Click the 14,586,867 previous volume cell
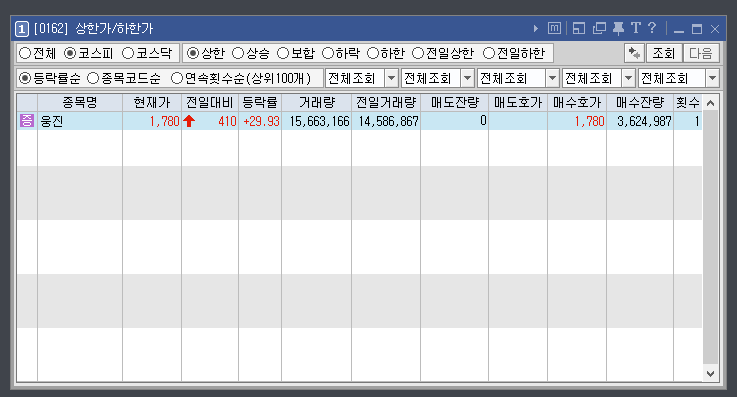The width and height of the screenshot is (737, 397). coord(386,121)
